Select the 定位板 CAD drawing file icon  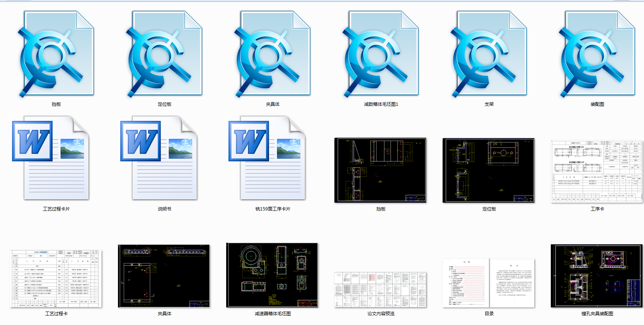pos(165,54)
